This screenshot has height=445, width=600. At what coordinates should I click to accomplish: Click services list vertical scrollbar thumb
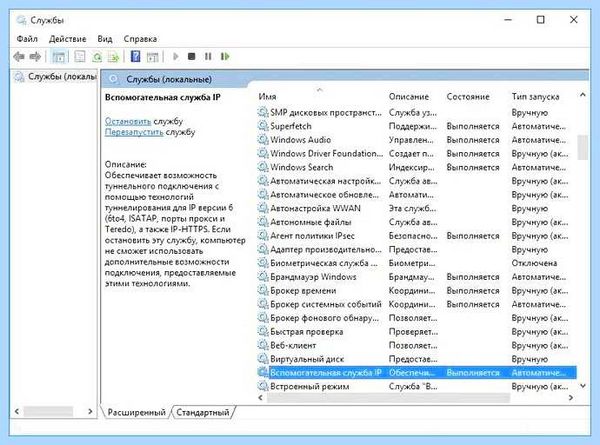(582, 147)
